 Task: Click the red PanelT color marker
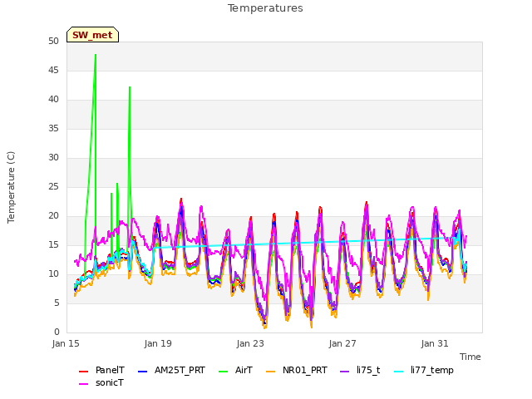click(83, 372)
